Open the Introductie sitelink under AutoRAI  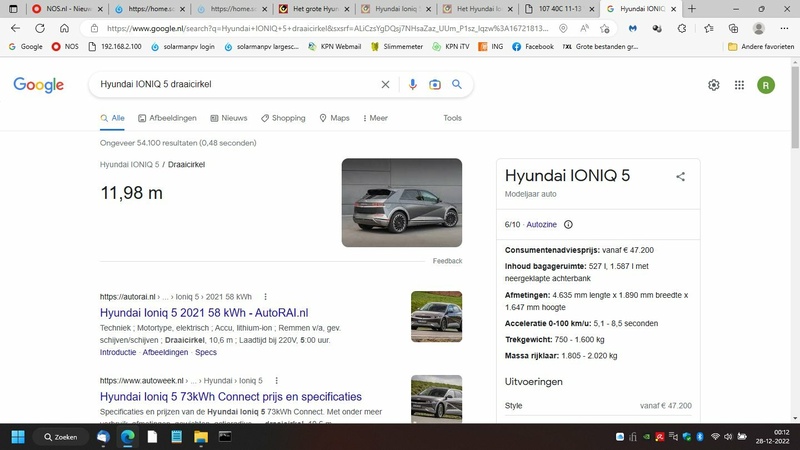pos(118,353)
